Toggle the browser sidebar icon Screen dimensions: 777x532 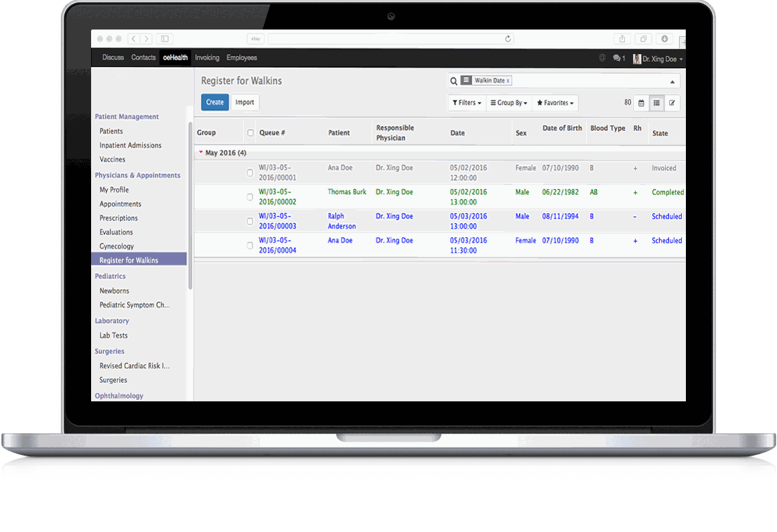click(x=165, y=39)
